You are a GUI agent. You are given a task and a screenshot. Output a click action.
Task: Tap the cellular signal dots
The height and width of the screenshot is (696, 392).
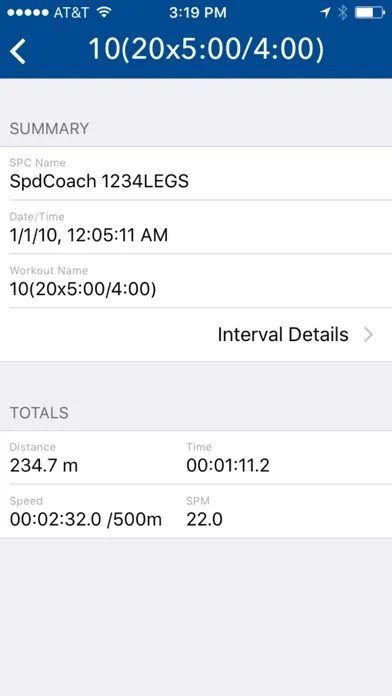[x=28, y=13]
